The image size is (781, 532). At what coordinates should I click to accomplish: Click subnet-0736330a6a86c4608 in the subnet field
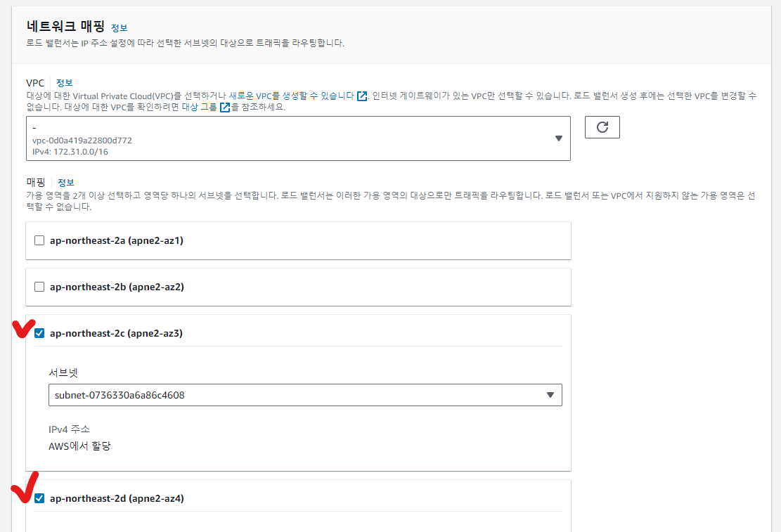pyautogui.click(x=120, y=395)
